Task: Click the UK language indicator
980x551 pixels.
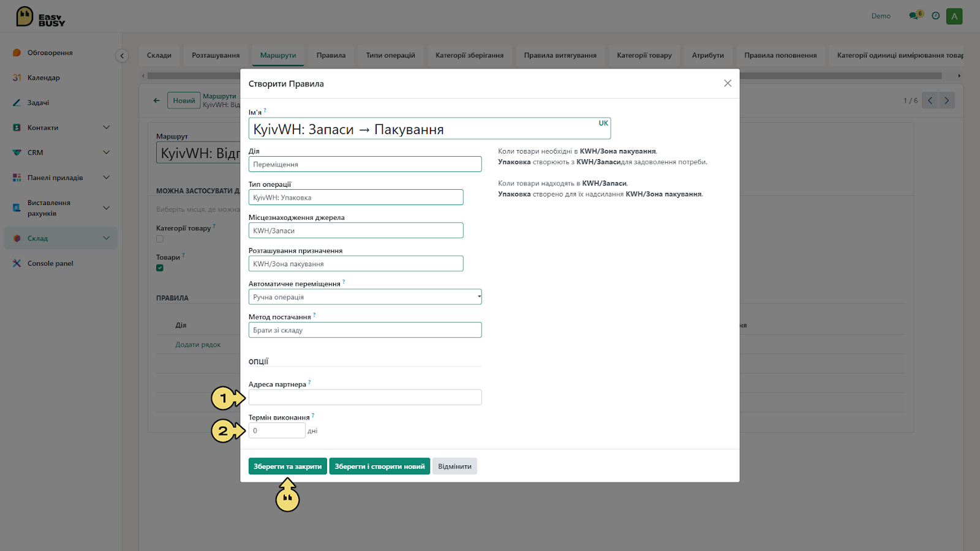Action: click(x=603, y=123)
